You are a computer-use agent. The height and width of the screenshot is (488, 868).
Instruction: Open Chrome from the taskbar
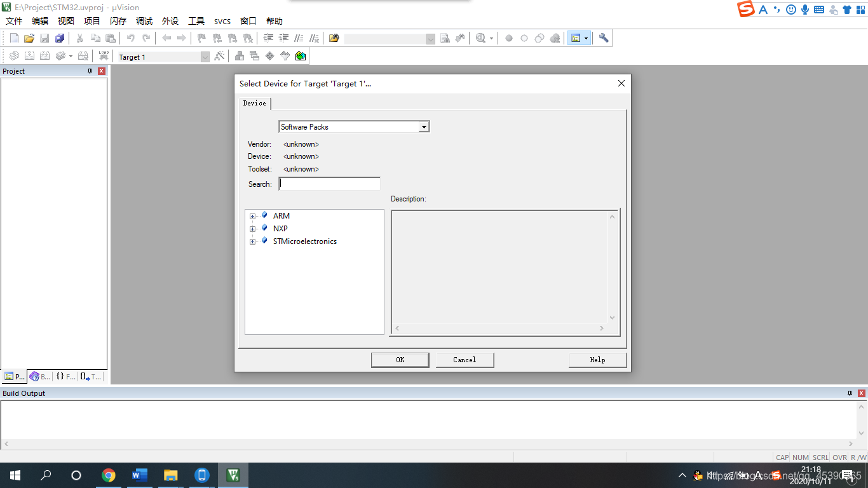[x=109, y=475]
